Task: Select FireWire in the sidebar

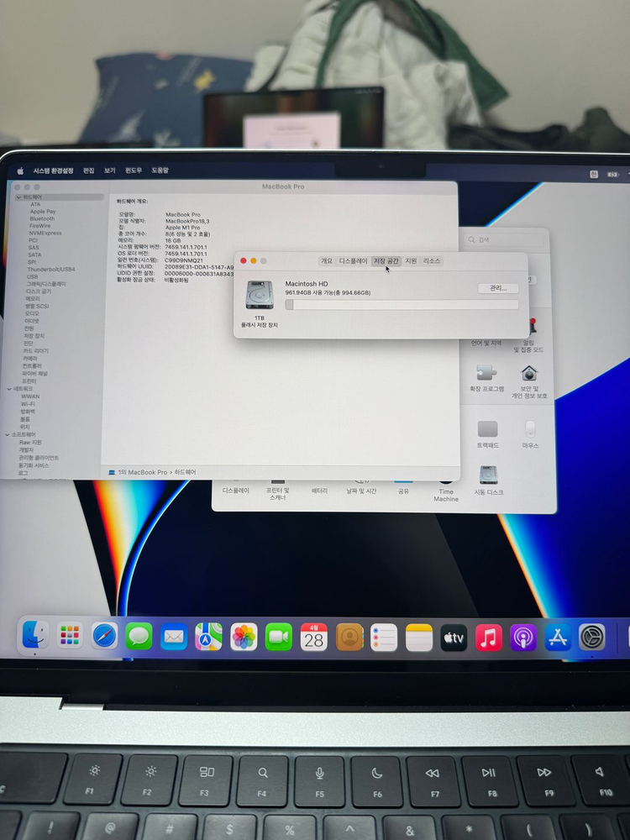Action: click(x=40, y=226)
